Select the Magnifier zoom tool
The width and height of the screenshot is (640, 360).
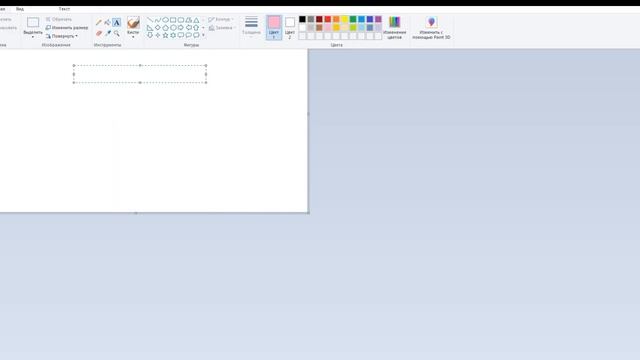point(117,33)
